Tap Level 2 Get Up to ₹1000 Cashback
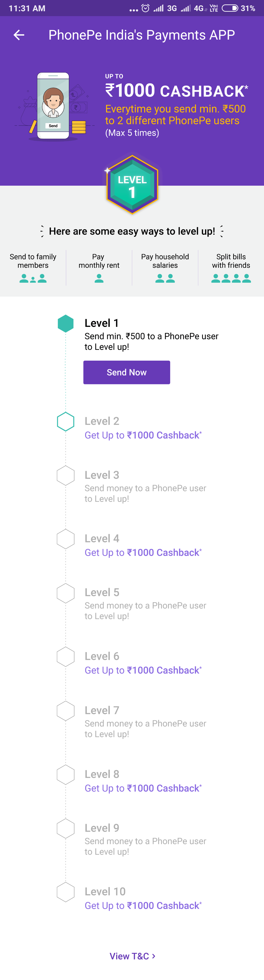The width and height of the screenshot is (264, 980). coord(143,435)
